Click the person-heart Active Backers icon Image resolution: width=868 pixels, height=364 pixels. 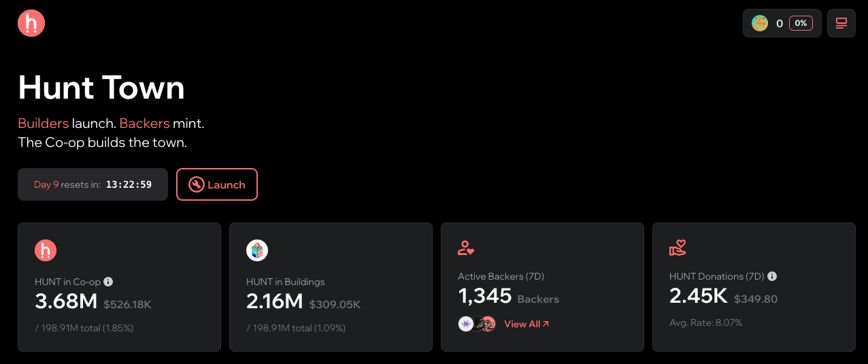point(466,248)
